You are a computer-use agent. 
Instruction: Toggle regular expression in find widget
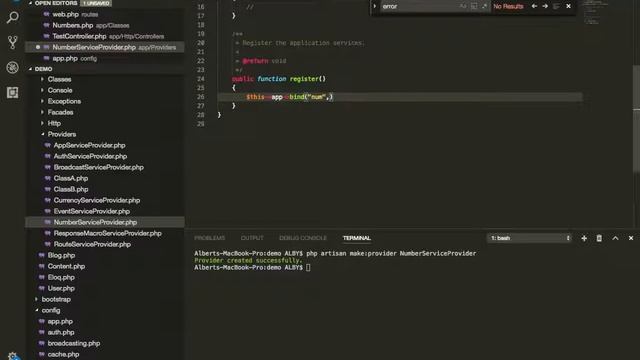coord(484,6)
